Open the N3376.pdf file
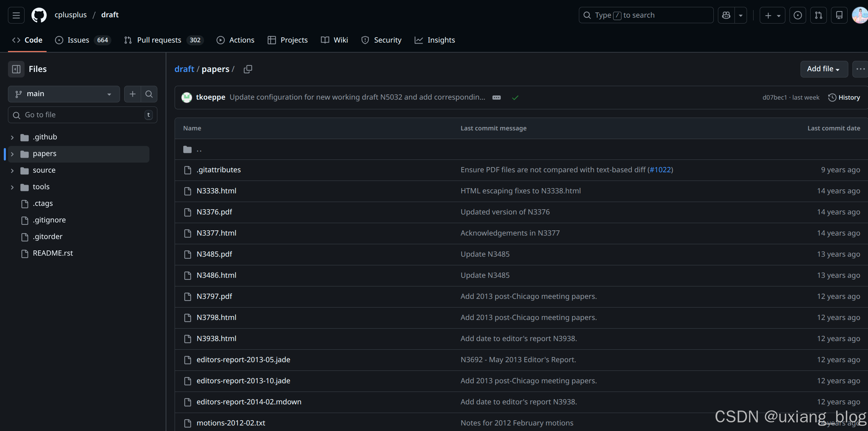868x431 pixels. point(214,212)
